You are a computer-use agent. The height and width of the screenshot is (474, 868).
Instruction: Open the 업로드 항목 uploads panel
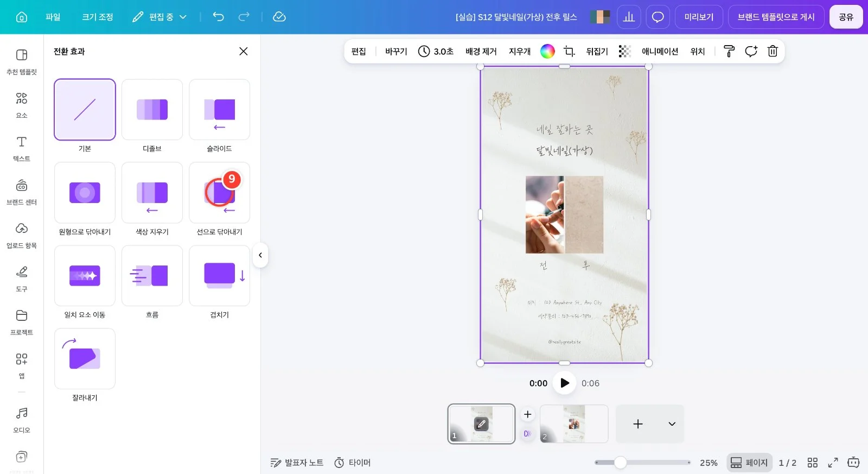pos(22,236)
